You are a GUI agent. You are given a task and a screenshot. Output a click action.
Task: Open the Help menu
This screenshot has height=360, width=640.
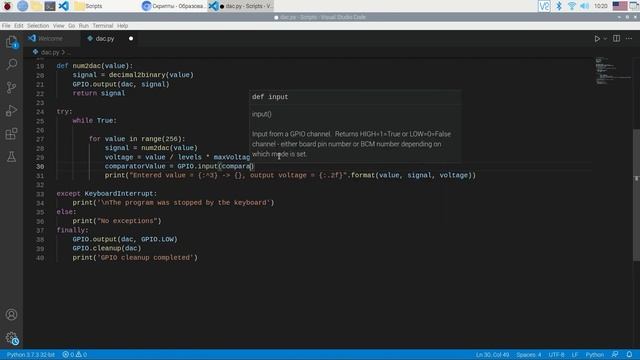[122, 26]
